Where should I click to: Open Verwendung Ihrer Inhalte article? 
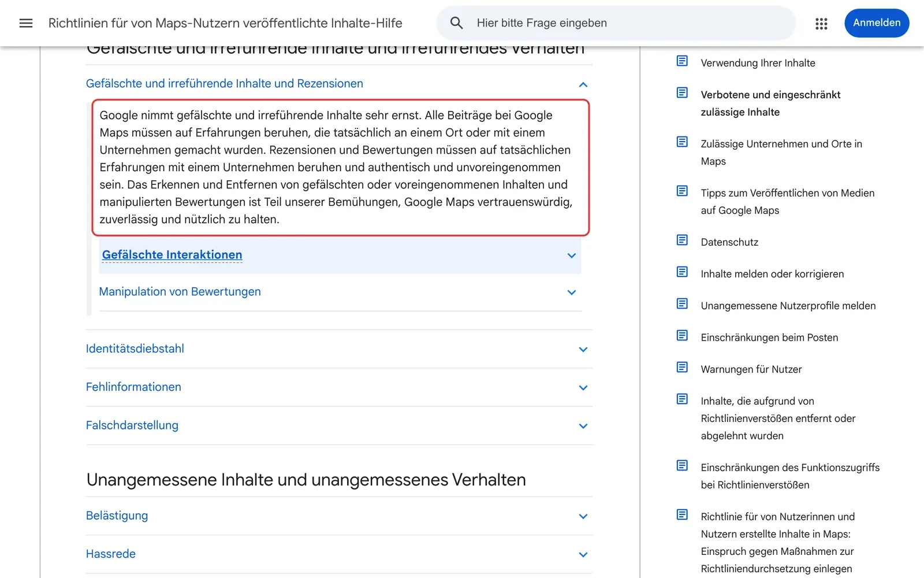click(758, 63)
